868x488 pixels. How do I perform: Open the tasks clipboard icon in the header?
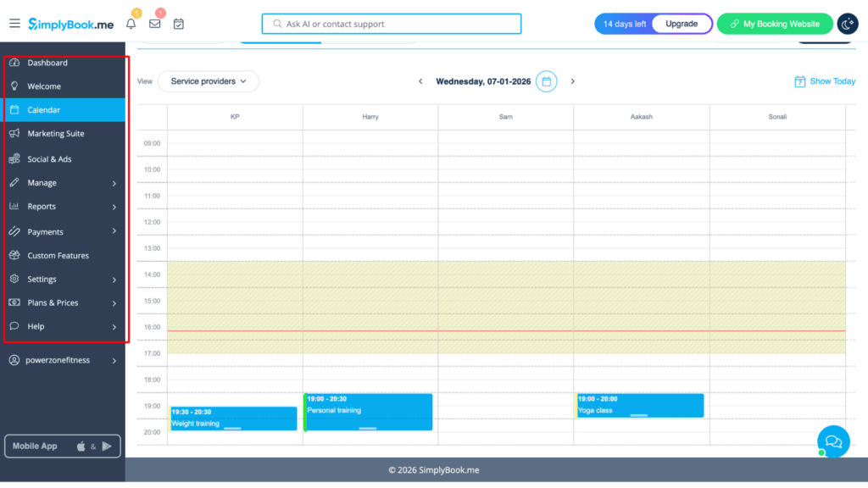click(178, 24)
